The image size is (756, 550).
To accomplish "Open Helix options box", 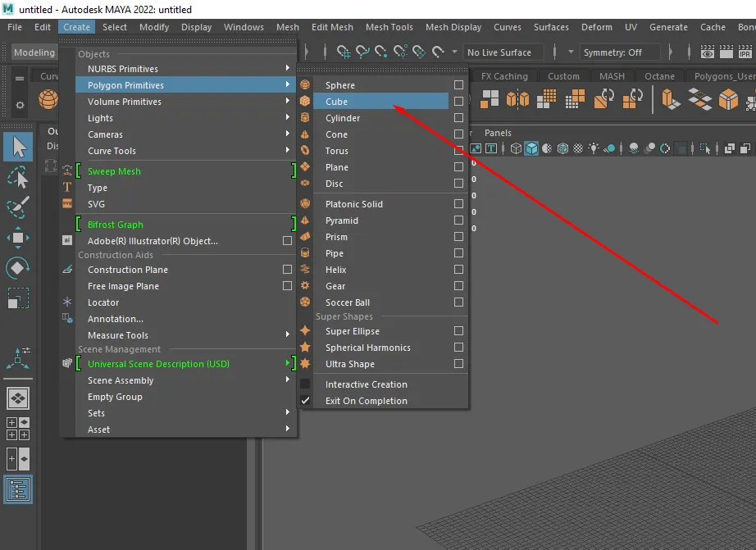I will 458,270.
